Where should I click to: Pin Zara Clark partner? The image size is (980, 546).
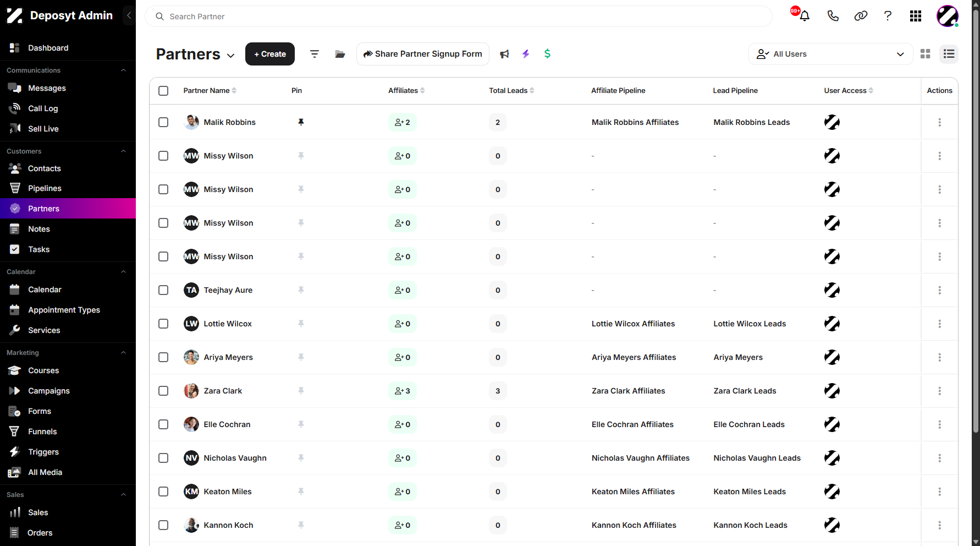(x=301, y=391)
